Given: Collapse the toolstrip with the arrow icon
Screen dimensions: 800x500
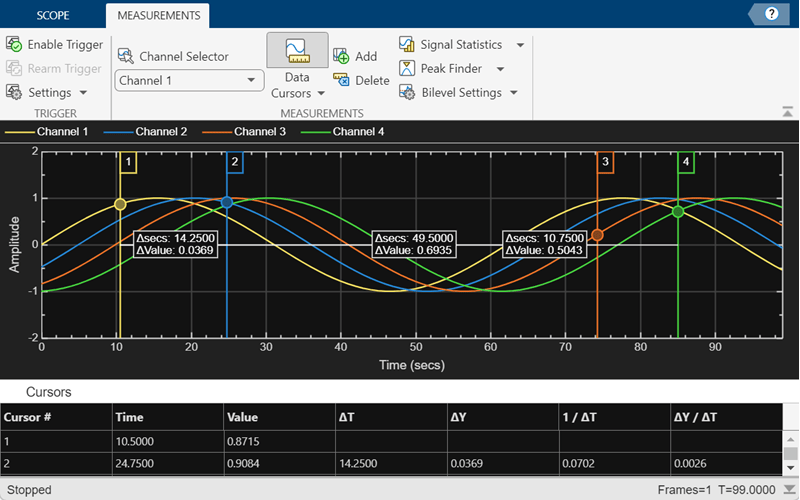Looking at the screenshot, I should pyautogui.click(x=787, y=112).
